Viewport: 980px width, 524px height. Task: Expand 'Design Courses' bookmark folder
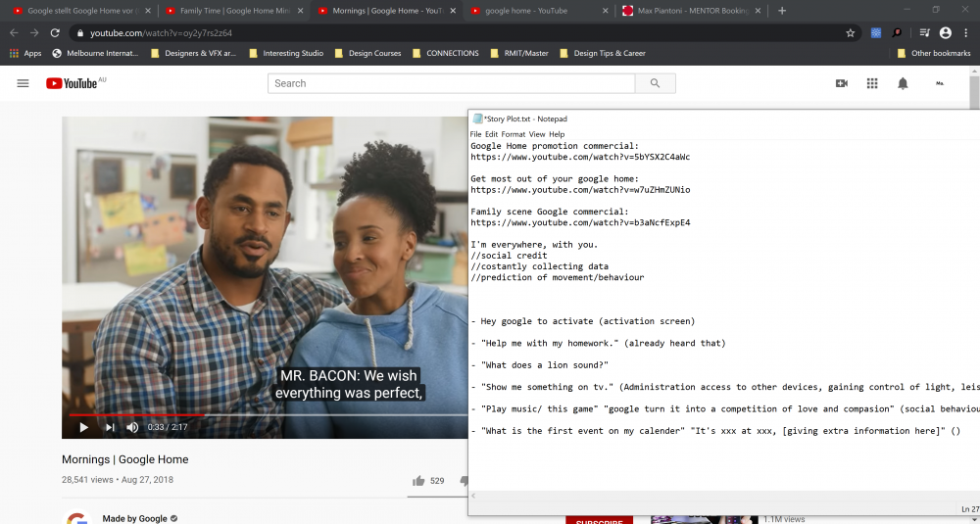point(368,53)
